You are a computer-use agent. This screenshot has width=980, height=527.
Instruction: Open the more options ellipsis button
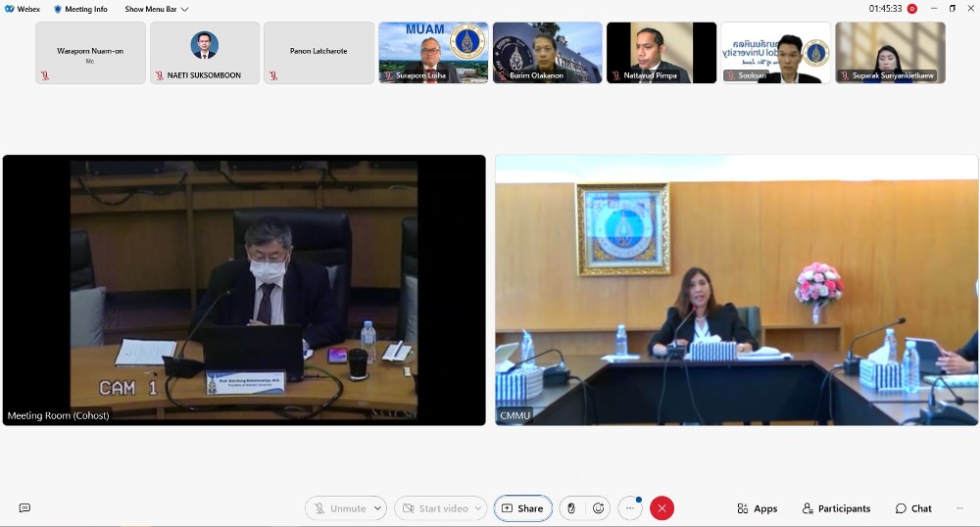click(630, 508)
